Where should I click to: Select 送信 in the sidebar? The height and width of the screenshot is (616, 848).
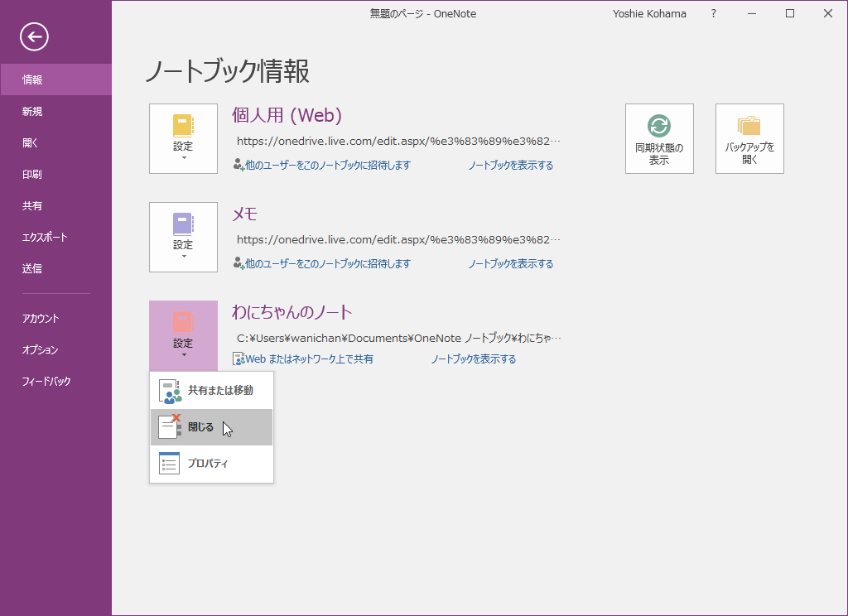point(55,268)
